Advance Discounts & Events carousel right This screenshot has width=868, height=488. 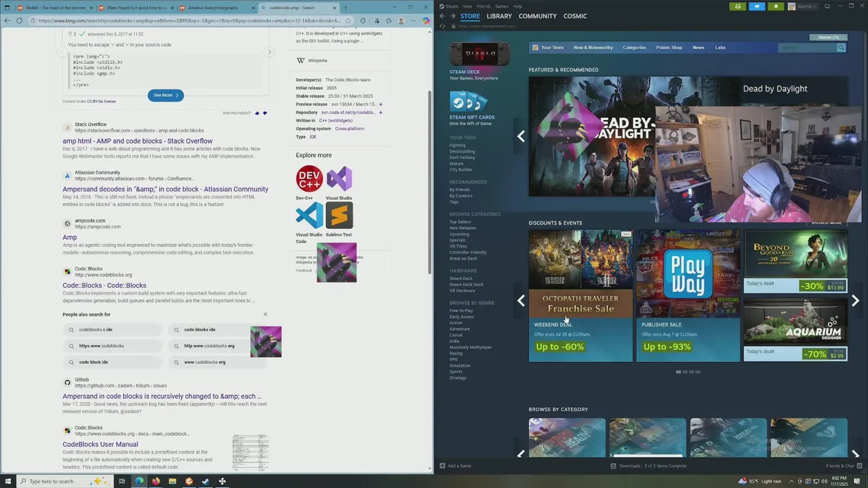[855, 300]
